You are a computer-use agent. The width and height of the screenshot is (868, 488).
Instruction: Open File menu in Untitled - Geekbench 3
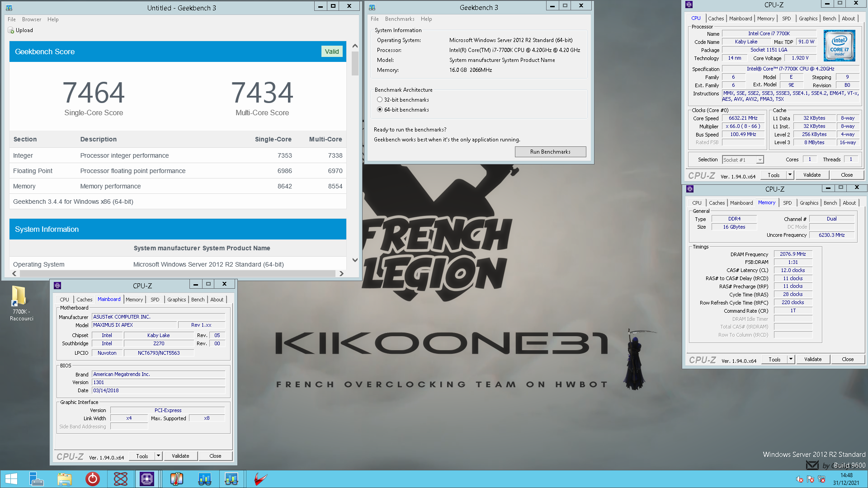click(x=12, y=19)
